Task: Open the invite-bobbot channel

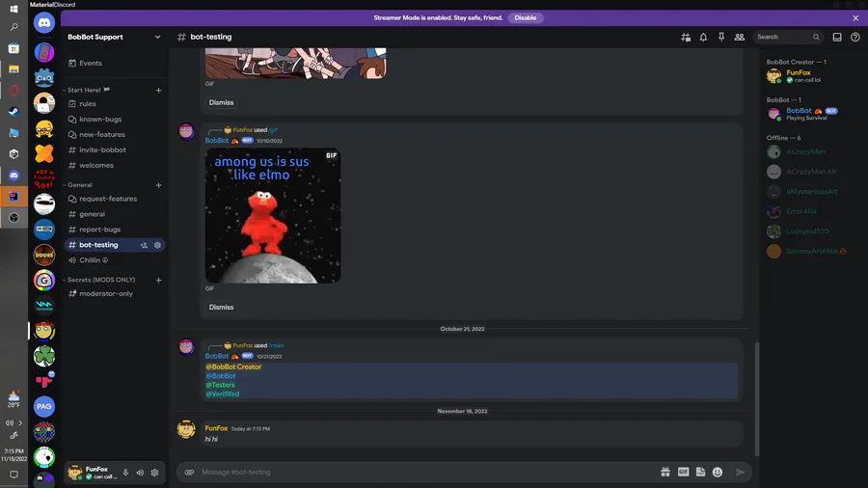Action: [115, 149]
